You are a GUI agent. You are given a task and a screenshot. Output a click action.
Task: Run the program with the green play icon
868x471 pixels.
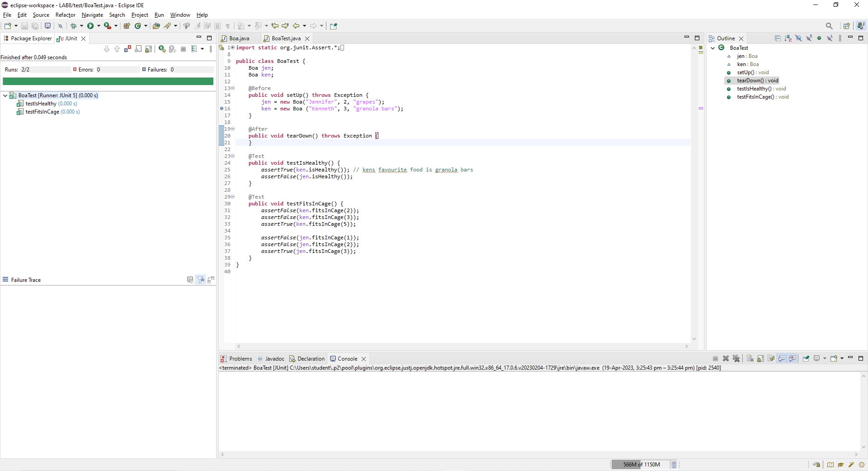click(x=90, y=26)
